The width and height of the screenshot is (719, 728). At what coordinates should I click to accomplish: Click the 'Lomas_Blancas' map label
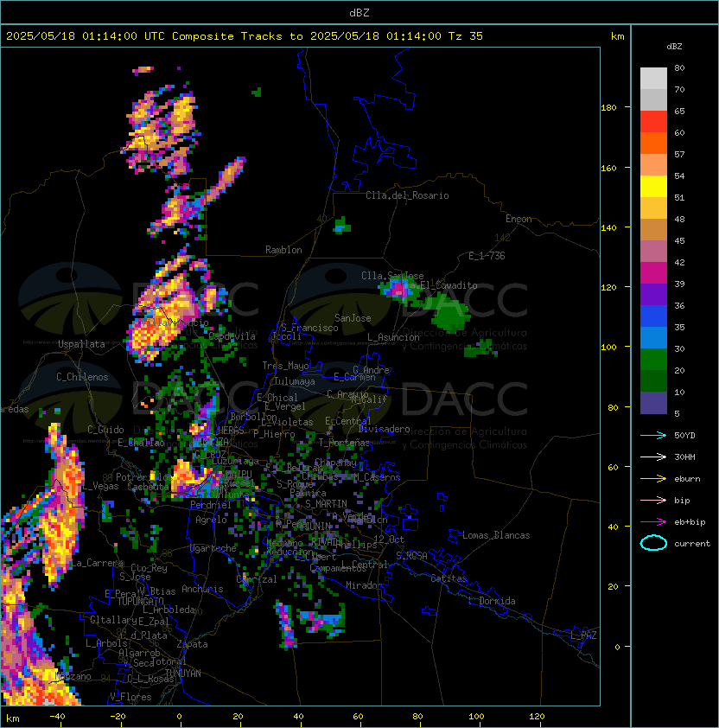496,535
